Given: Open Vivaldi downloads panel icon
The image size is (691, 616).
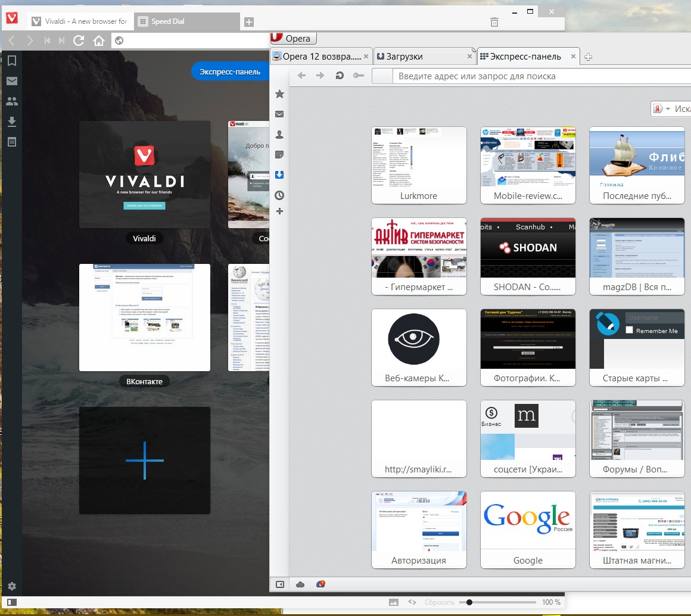Looking at the screenshot, I should [12, 122].
